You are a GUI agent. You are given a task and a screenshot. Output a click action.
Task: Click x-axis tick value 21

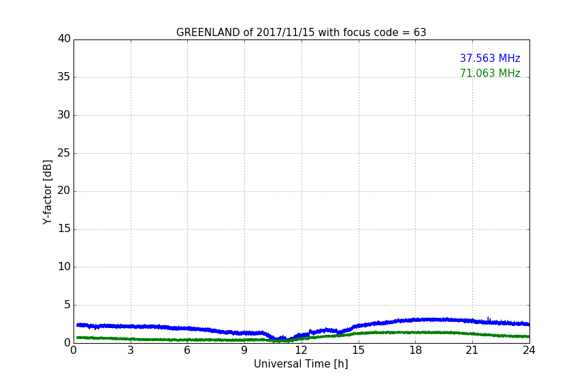point(472,350)
